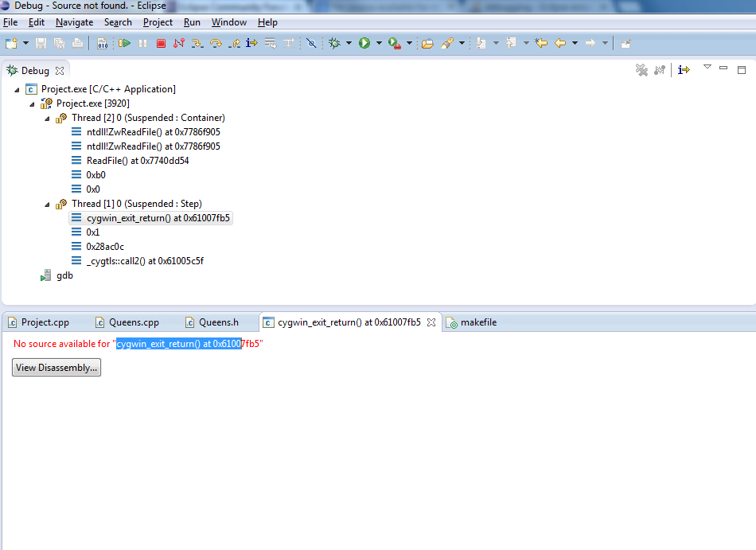Click the Step Into icon
This screenshot has width=756, height=550.
[197, 44]
